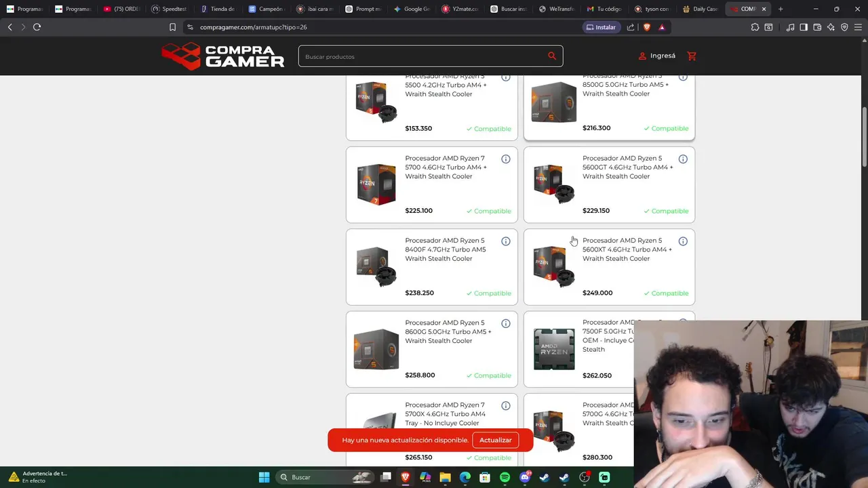Click the $225.100 price text
The height and width of the screenshot is (488, 868).
[x=418, y=211]
